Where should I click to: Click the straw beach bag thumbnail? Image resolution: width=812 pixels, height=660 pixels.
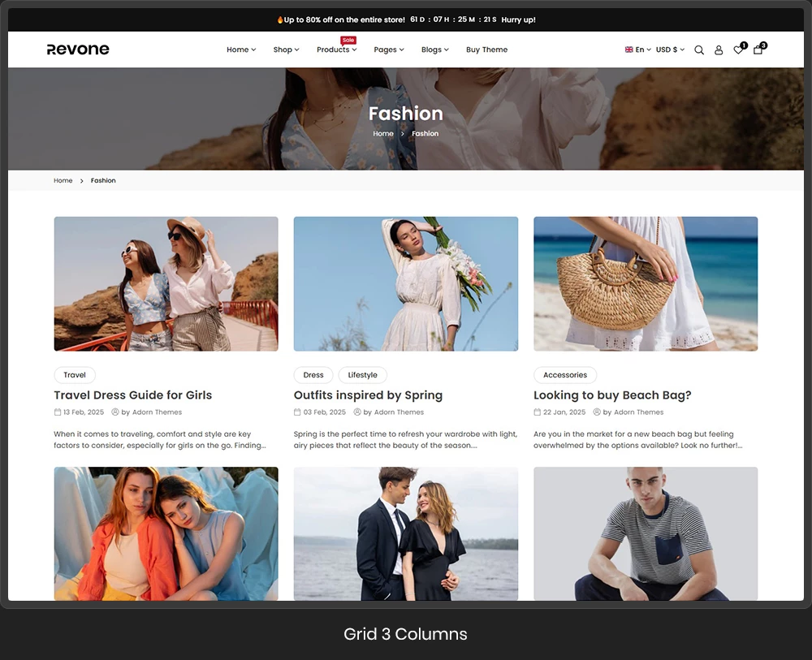646,283
